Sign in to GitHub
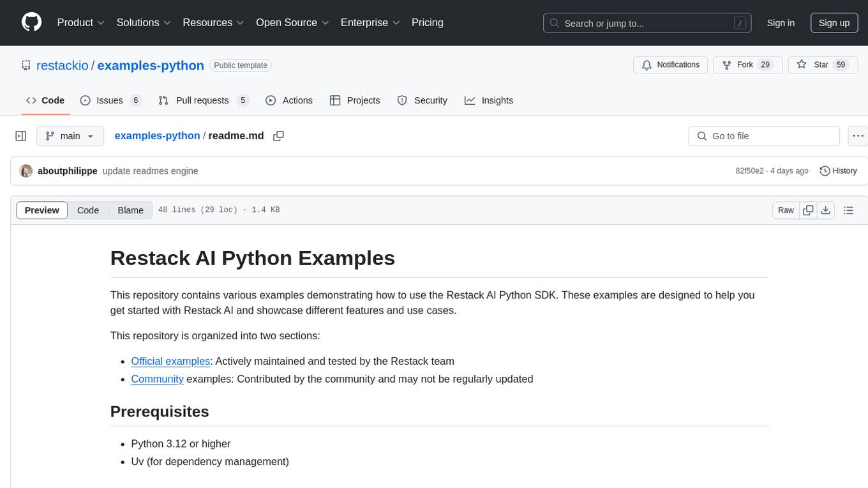Screen dimensions: 868x488 tap(781, 23)
